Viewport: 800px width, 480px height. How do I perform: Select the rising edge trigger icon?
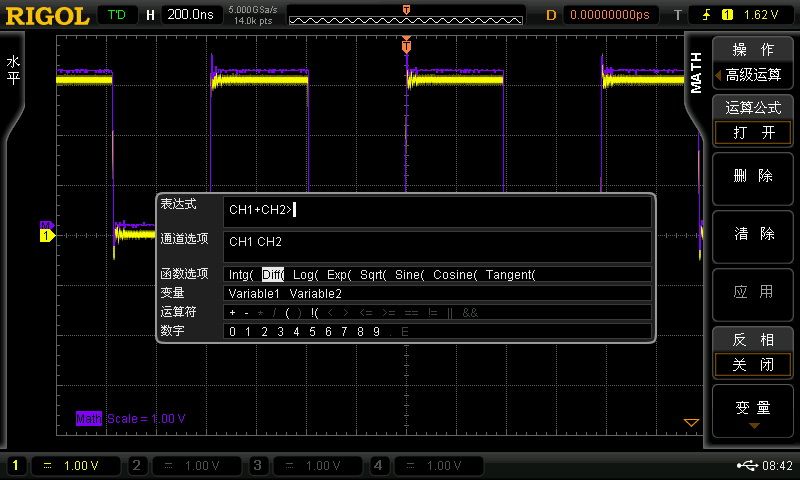point(706,15)
